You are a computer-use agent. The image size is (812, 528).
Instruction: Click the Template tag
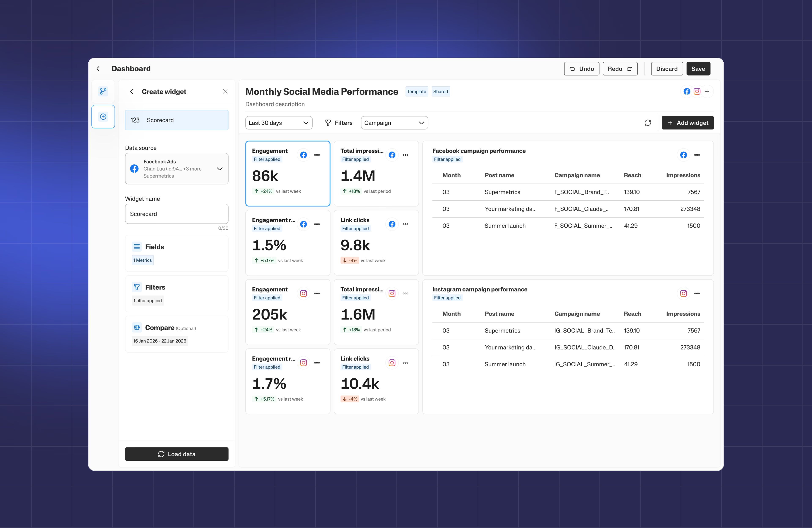417,91
